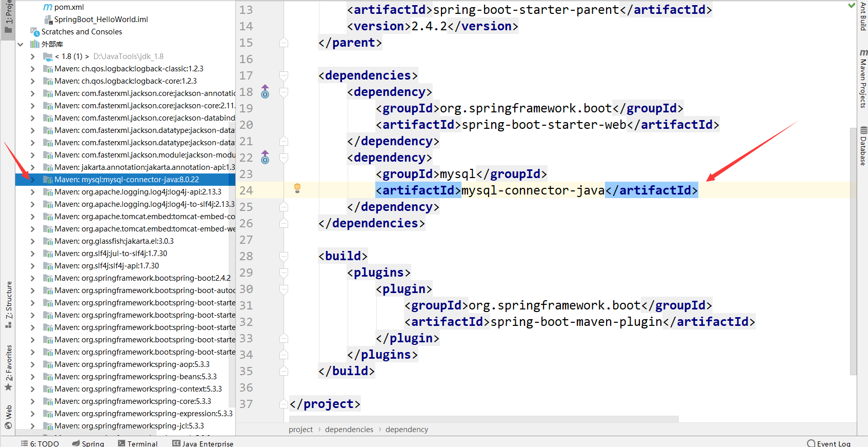The height and width of the screenshot is (447, 868).
Task: Click the external libraries bar-chart icon
Action: pyautogui.click(x=35, y=44)
